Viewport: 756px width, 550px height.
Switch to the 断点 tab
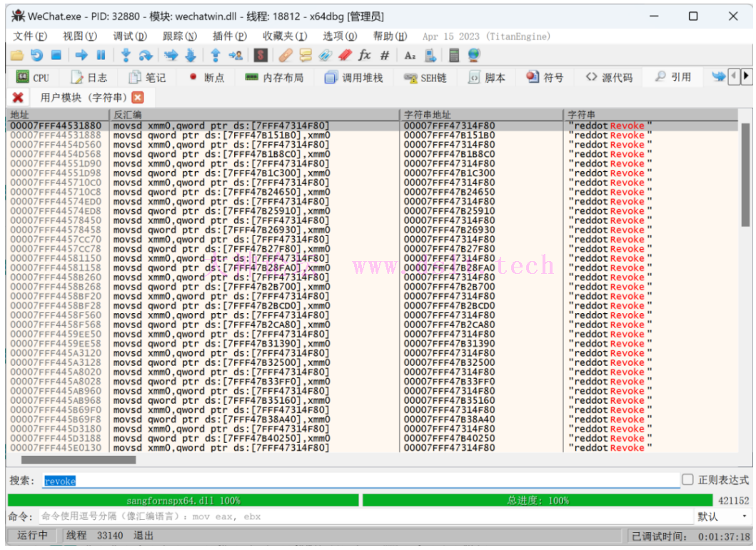coord(207,78)
